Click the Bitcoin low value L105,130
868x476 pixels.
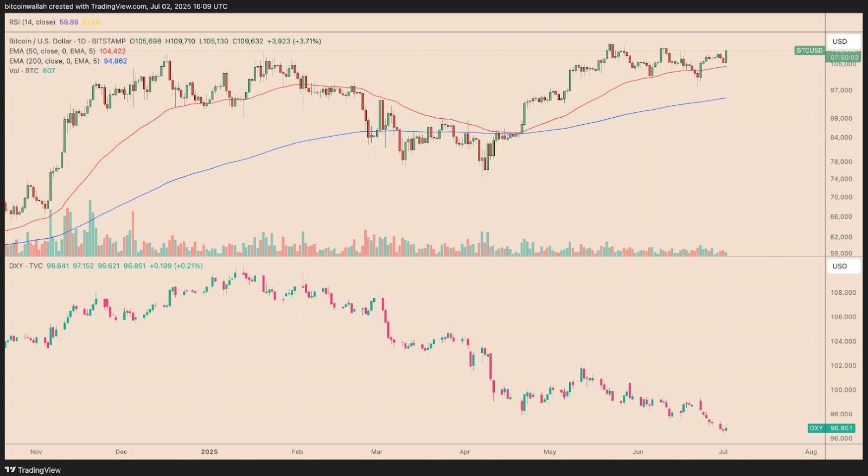pos(214,41)
